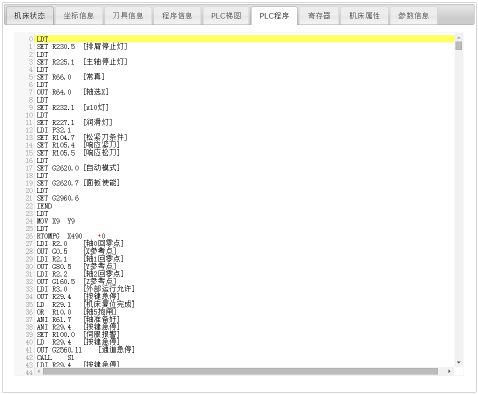Show the PLC梯图 tab
The height and width of the screenshot is (394, 478).
(226, 16)
